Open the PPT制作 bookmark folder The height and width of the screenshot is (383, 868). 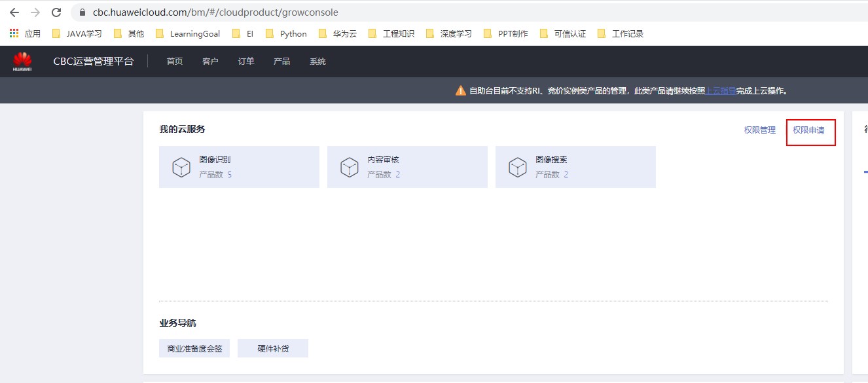506,33
